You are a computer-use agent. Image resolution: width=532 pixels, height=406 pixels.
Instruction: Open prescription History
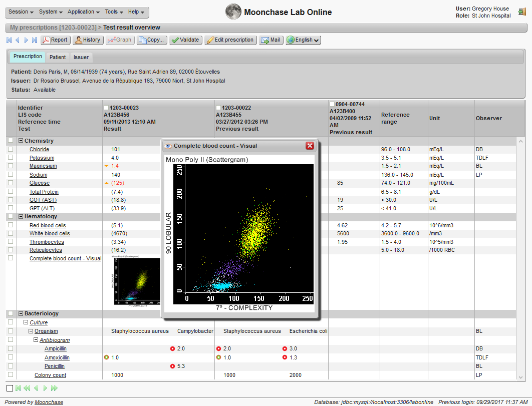88,40
